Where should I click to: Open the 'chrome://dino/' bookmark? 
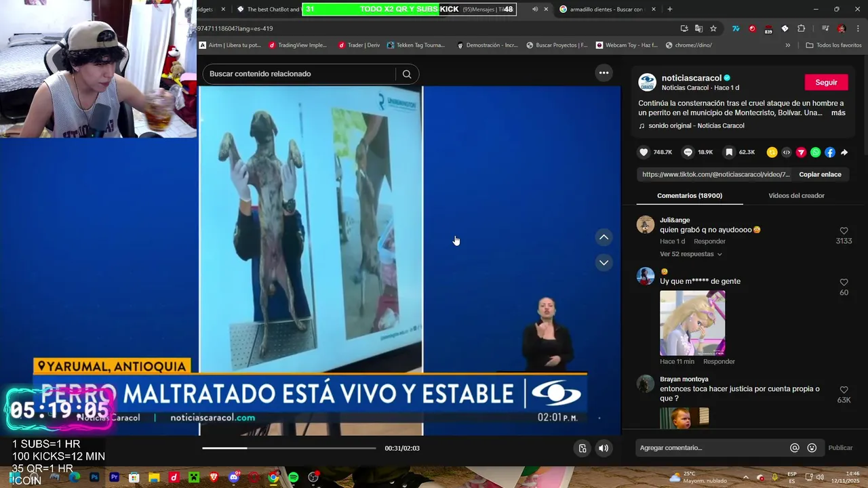coord(688,45)
